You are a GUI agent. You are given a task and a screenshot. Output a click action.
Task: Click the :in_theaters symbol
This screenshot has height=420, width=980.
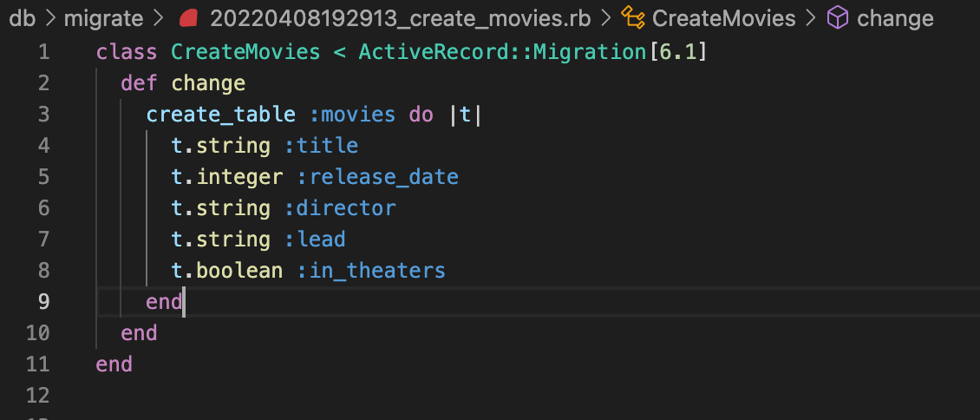click(370, 272)
